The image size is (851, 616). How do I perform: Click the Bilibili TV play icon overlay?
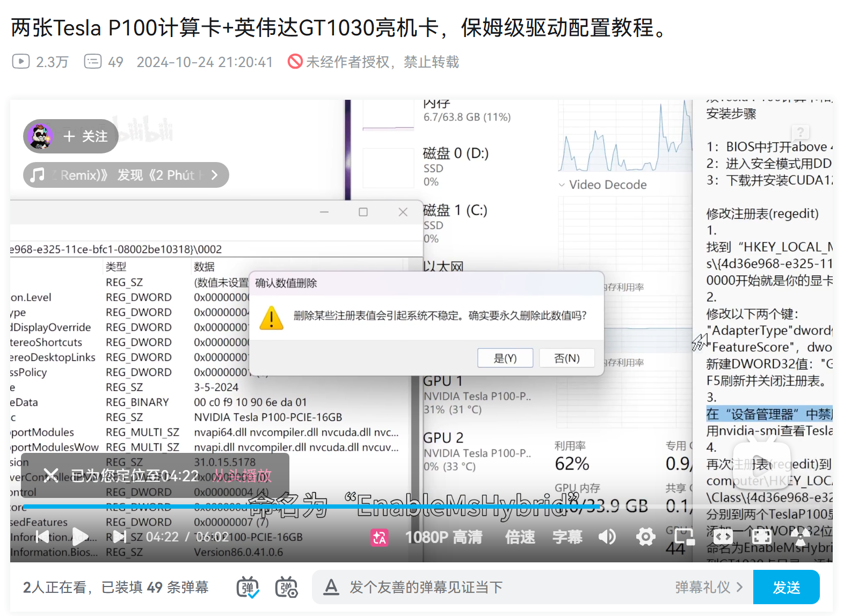pos(761,464)
